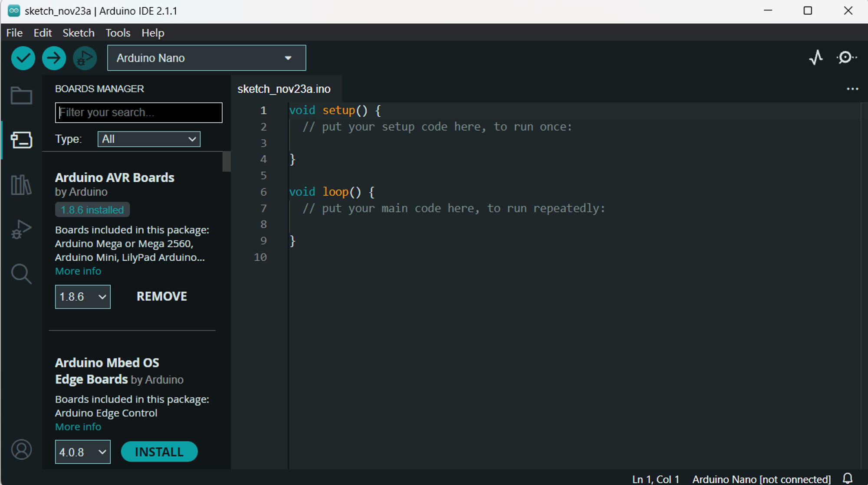Minimize the Arduino IDE window

[768, 11]
